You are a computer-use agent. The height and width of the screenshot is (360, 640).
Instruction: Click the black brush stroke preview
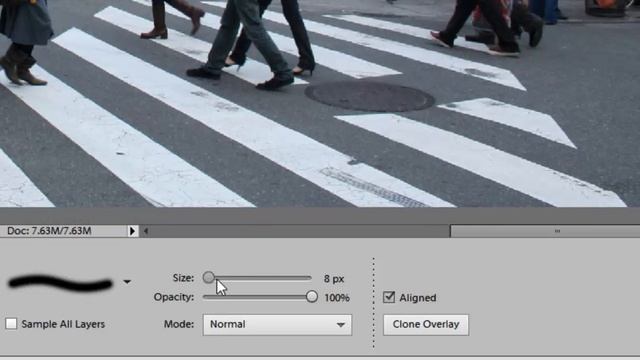[60, 283]
